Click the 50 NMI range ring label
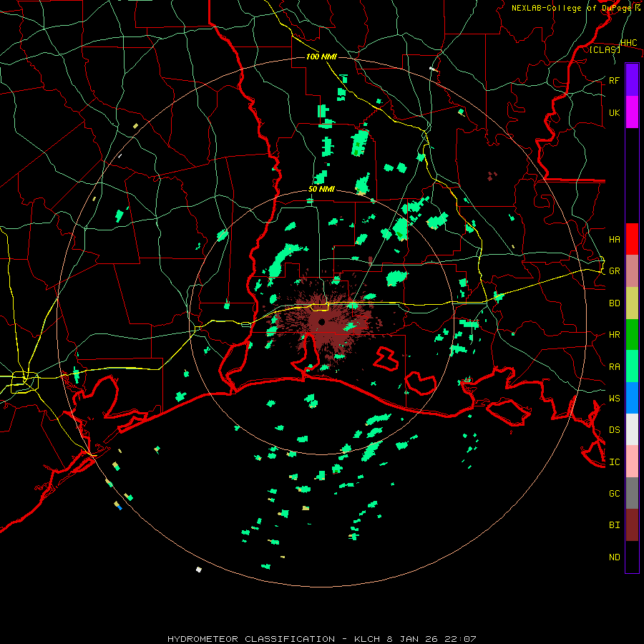The image size is (644, 644). [x=321, y=189]
